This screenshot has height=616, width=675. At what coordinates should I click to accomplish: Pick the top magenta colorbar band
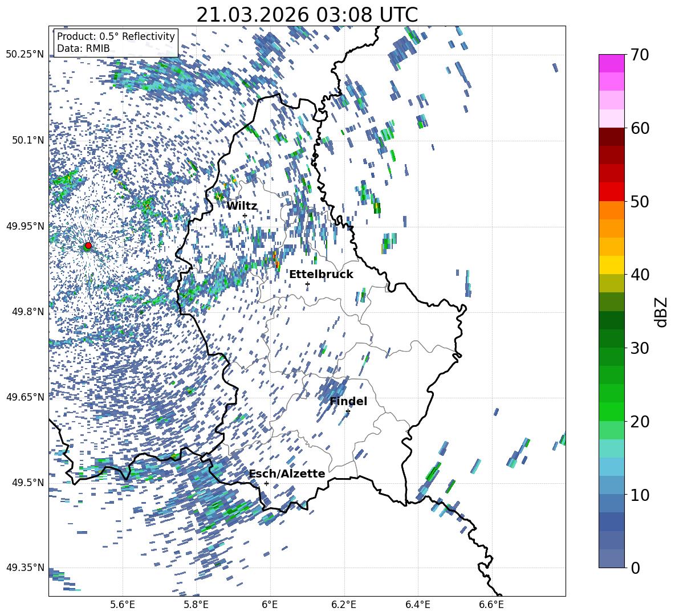(612, 63)
